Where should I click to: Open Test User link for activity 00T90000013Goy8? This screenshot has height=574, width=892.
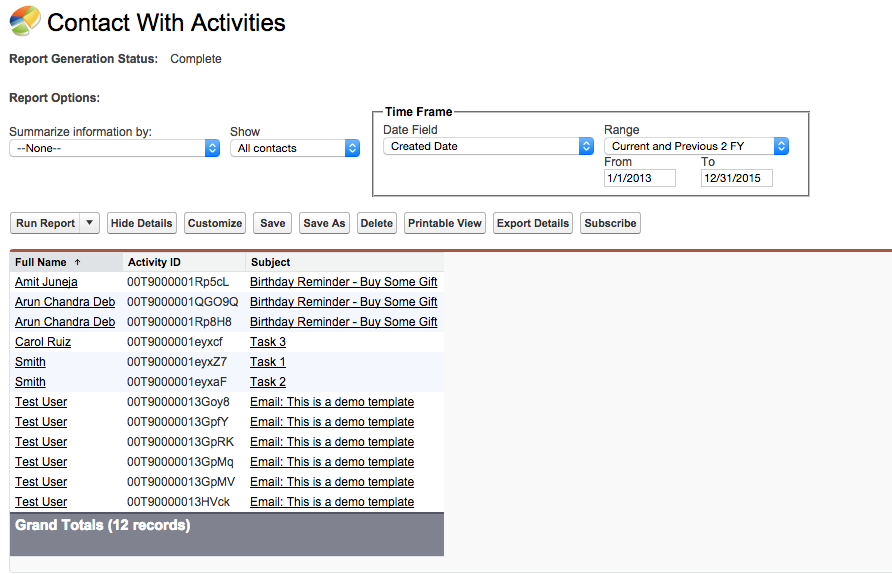pos(41,402)
